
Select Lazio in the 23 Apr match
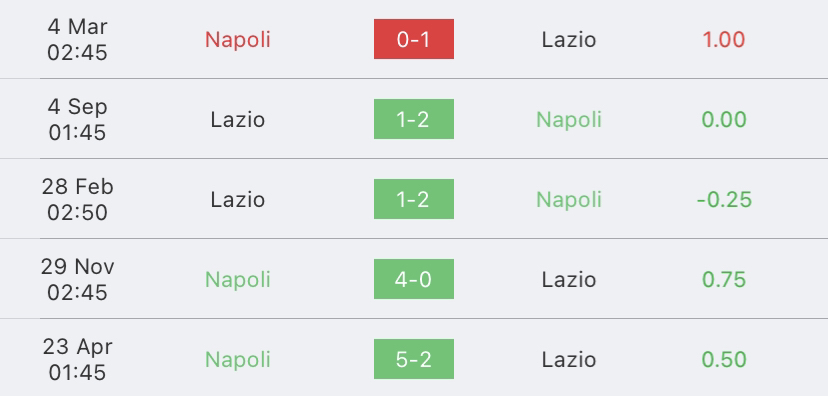click(569, 360)
